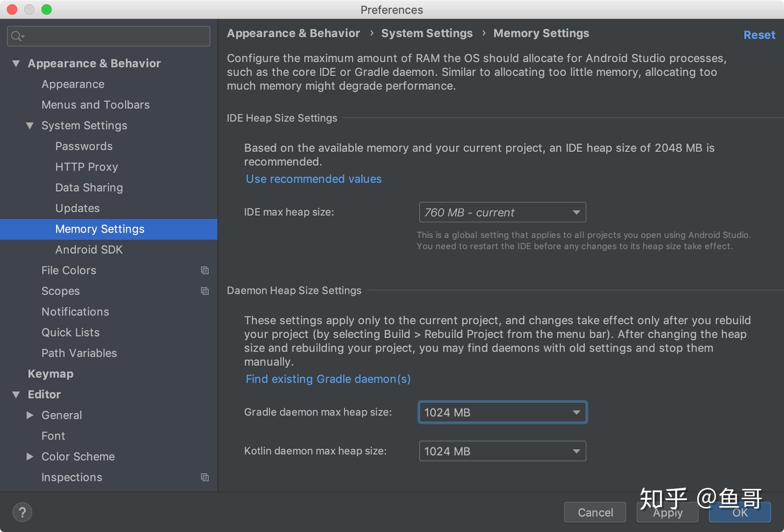Image resolution: width=784 pixels, height=532 pixels.
Task: Expand the General node under Editor
Action: point(30,415)
